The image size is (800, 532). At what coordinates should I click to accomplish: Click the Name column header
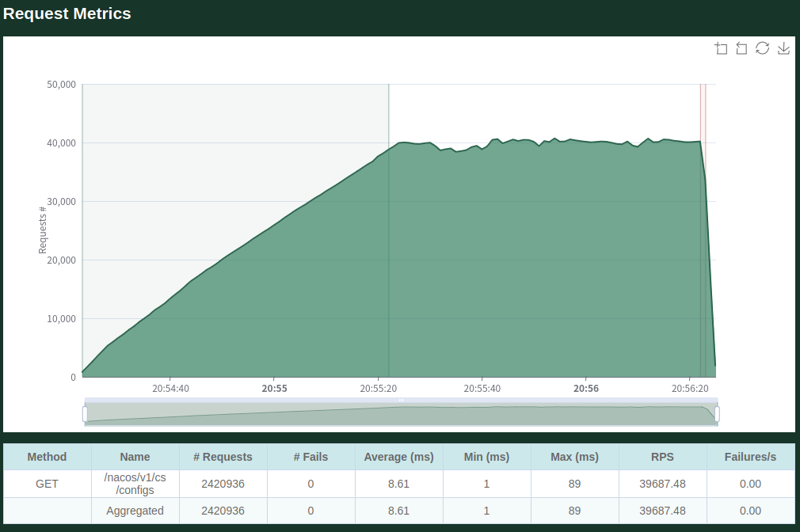click(135, 457)
